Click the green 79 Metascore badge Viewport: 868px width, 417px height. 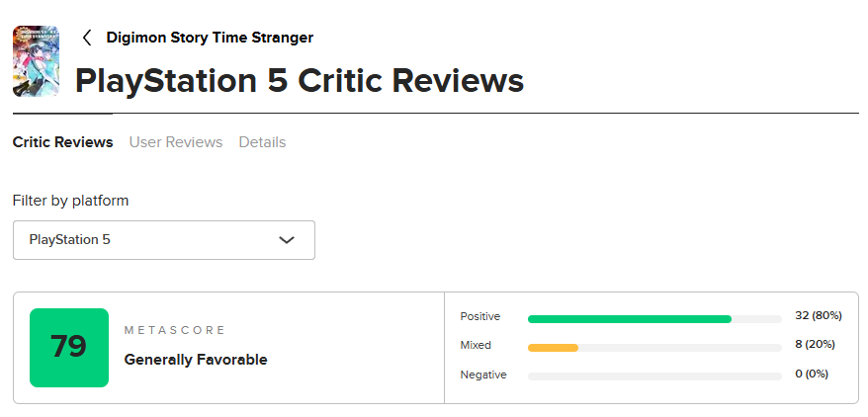pyautogui.click(x=69, y=347)
